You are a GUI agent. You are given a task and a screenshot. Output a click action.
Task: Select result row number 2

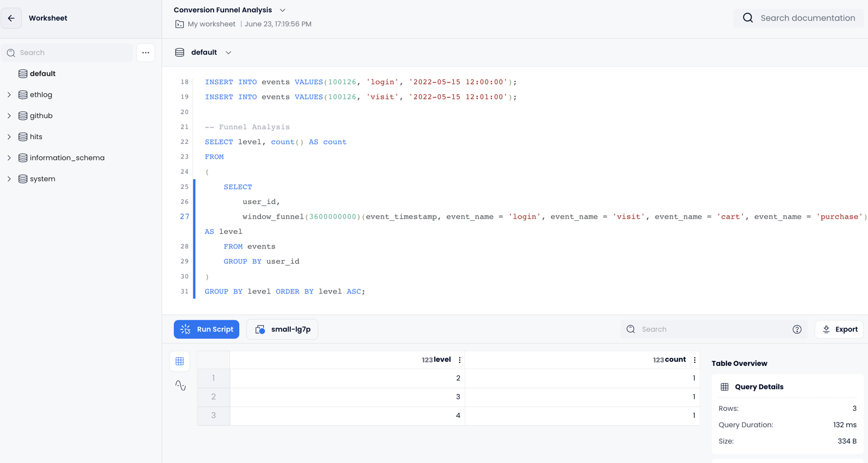point(213,397)
